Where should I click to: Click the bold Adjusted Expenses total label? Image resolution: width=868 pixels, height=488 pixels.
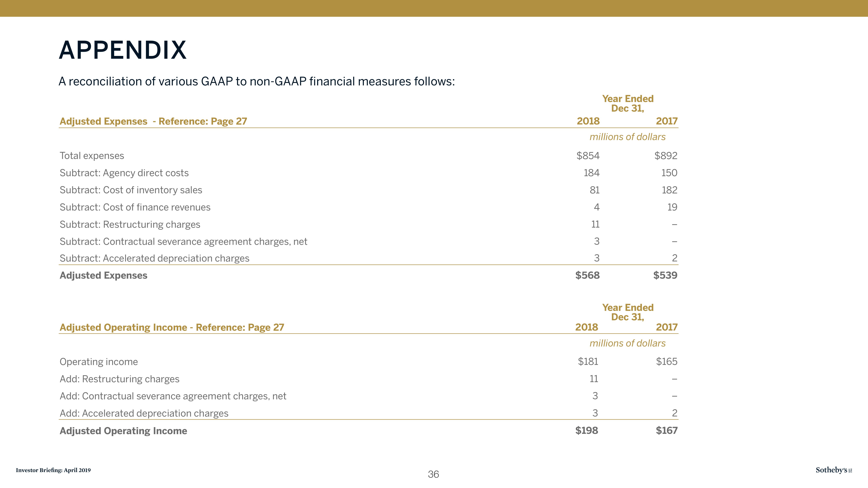104,276
